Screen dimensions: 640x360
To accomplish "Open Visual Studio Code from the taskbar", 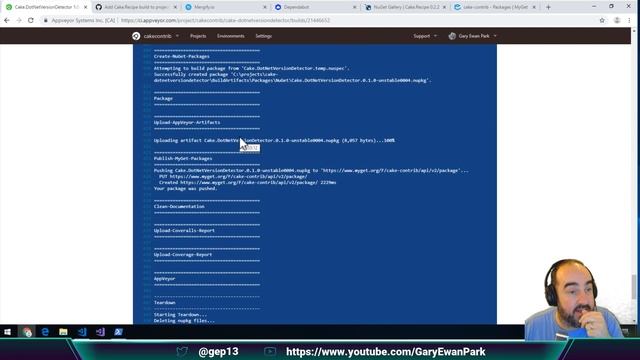I will 82,332.
